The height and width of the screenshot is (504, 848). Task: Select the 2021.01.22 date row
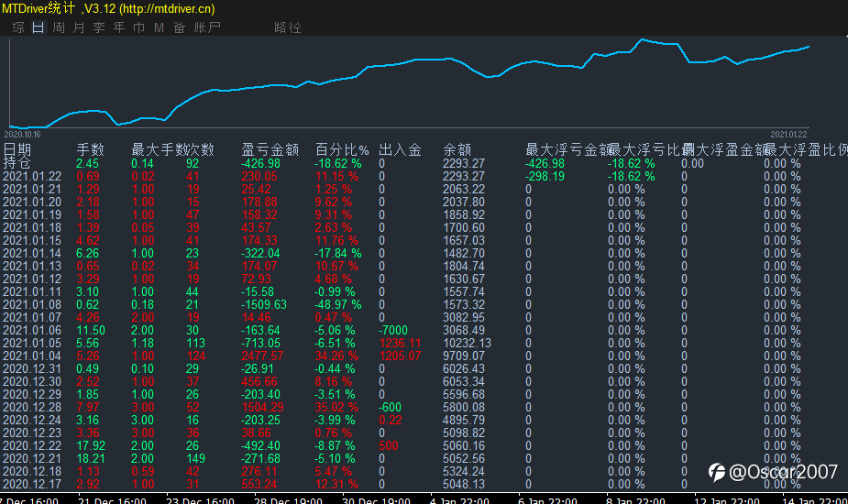32,176
